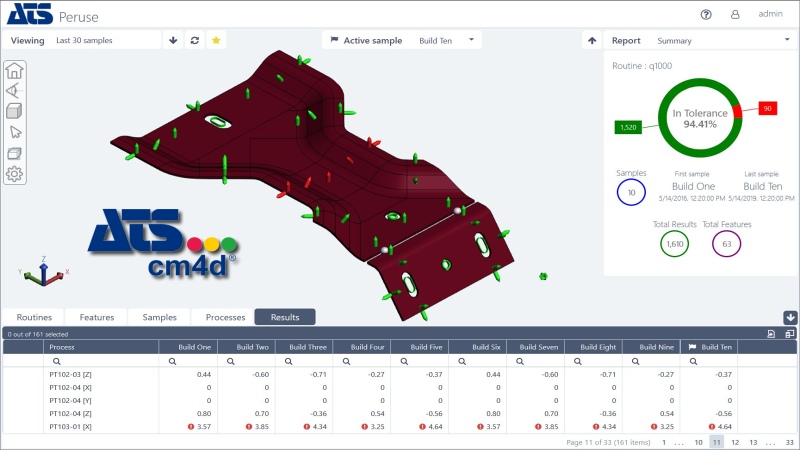Collapse the report panel with up arrow
This screenshot has width=800, height=450.
pos(591,41)
